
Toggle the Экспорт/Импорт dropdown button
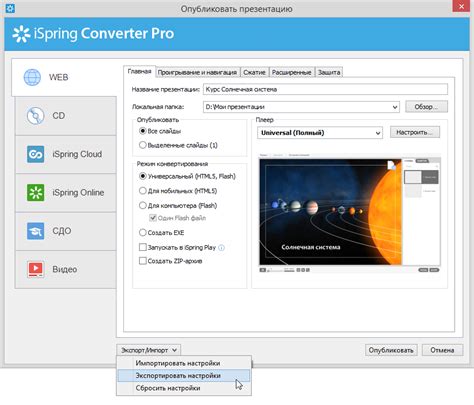(149, 350)
